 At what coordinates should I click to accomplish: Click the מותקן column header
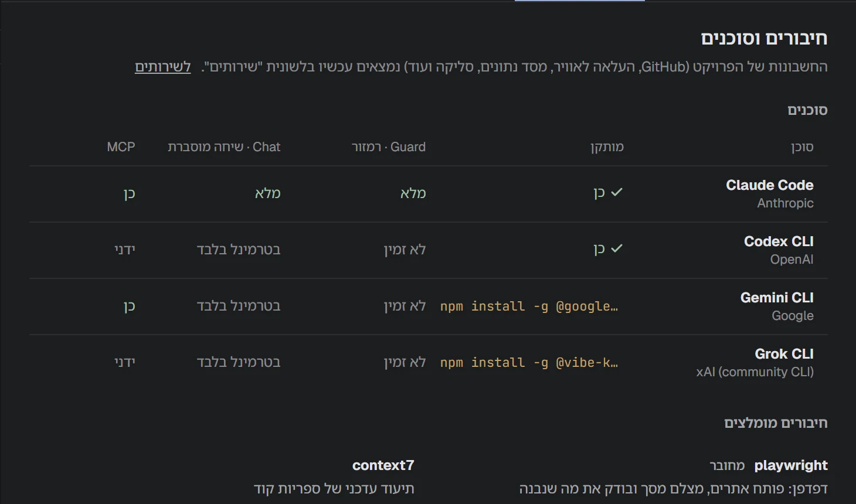tap(607, 147)
